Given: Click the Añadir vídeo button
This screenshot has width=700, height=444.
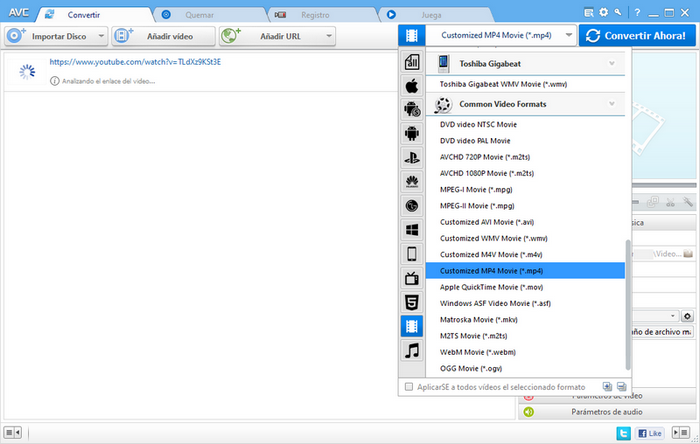Looking at the screenshot, I should pos(163,36).
